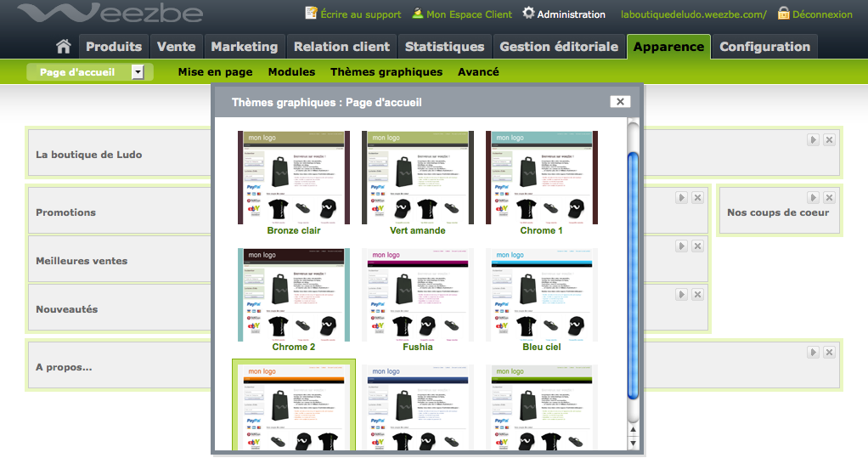Click arrow icon on Nos coups de coeur block
868x475 pixels.
click(x=813, y=198)
